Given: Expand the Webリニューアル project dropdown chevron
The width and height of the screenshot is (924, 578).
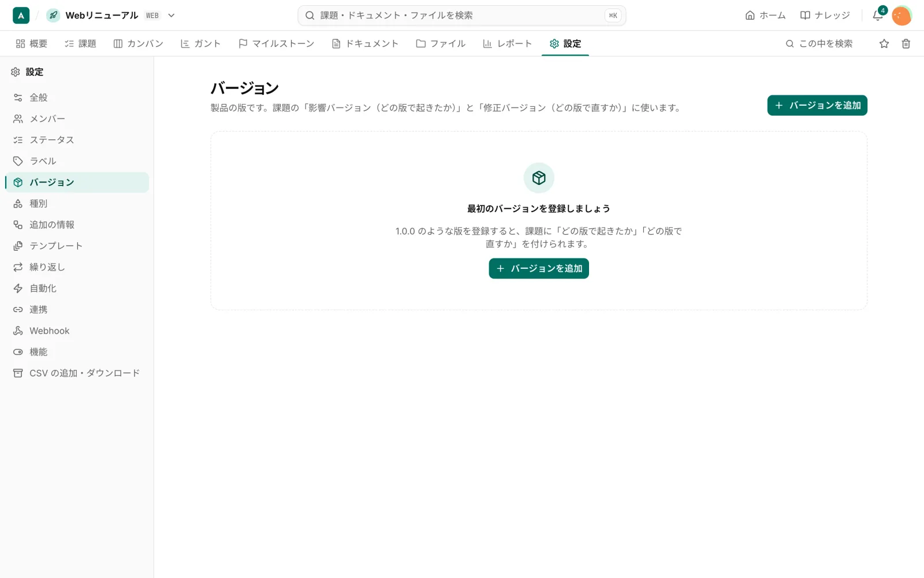Looking at the screenshot, I should click(x=171, y=16).
